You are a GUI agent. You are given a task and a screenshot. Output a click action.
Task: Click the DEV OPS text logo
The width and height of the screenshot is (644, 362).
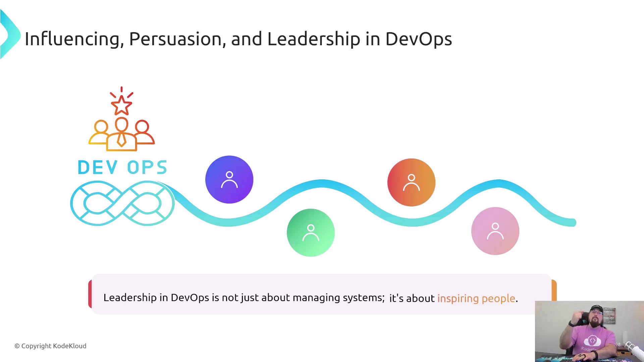coord(122,167)
